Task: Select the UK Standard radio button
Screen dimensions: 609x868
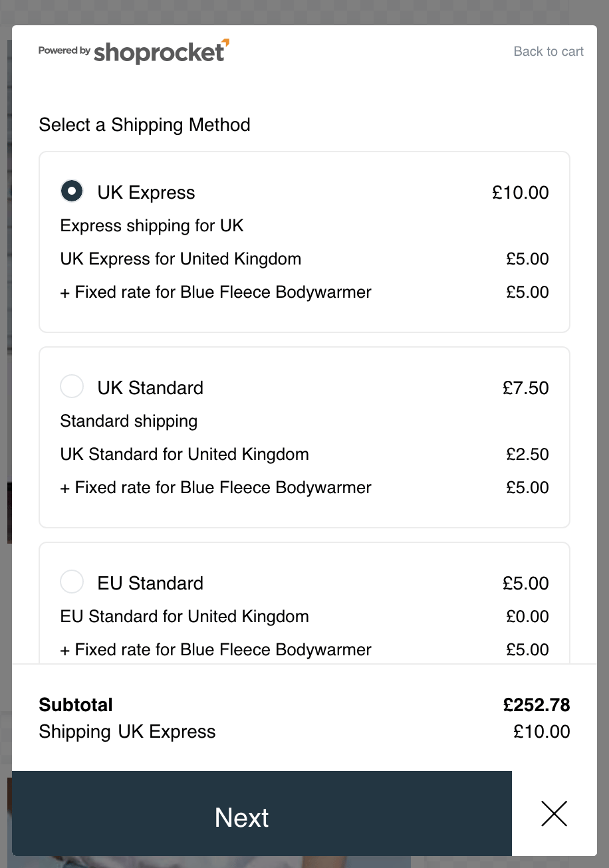Action: click(72, 386)
